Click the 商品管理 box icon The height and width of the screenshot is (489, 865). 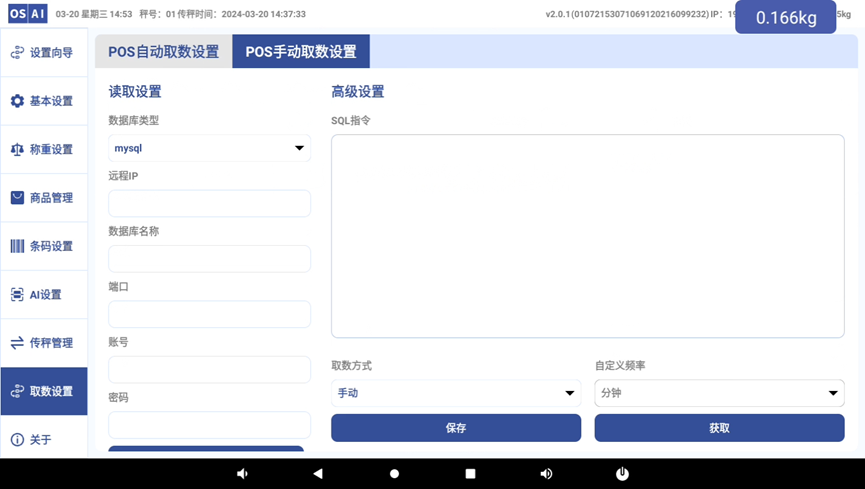tap(17, 198)
